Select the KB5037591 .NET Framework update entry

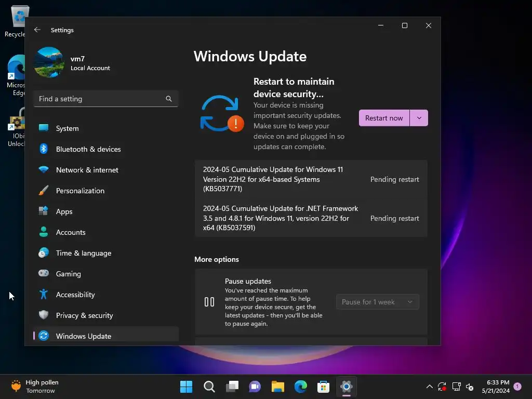311,218
